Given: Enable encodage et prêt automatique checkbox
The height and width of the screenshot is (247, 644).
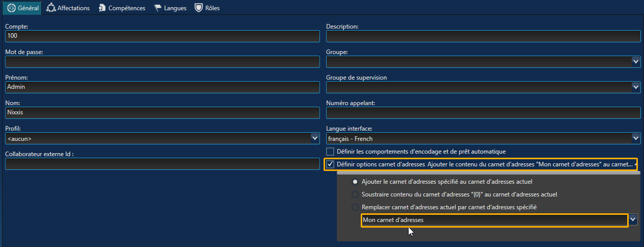Looking at the screenshot, I should click(330, 152).
